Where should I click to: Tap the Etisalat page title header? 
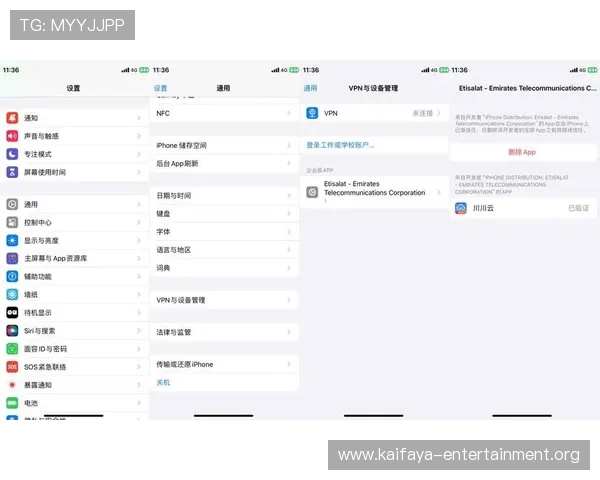527,88
